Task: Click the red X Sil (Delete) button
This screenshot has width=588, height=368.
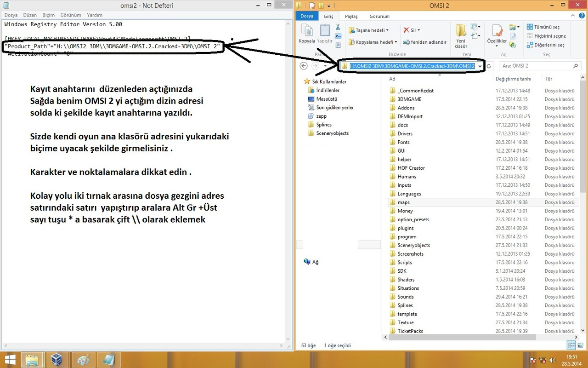Action: pos(412,30)
